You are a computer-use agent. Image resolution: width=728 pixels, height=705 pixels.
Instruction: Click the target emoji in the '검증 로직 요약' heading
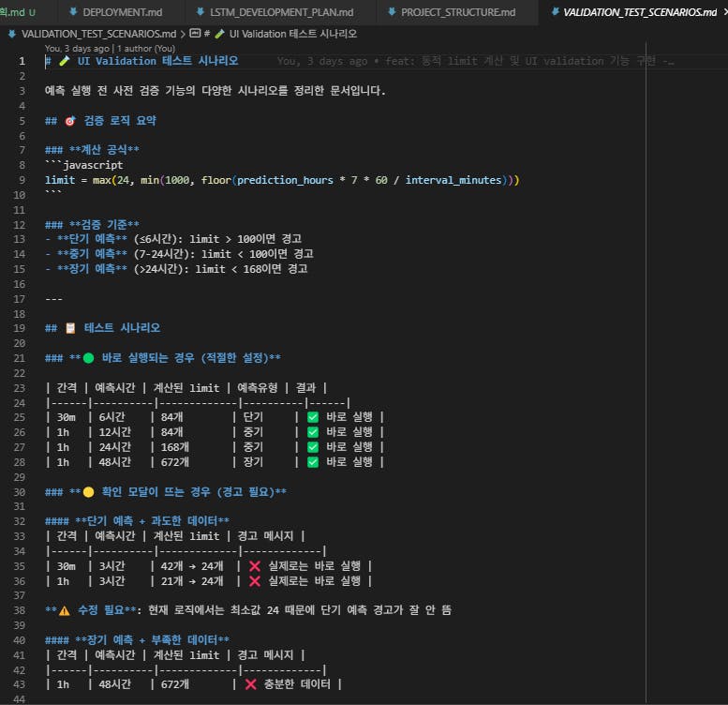(x=70, y=121)
